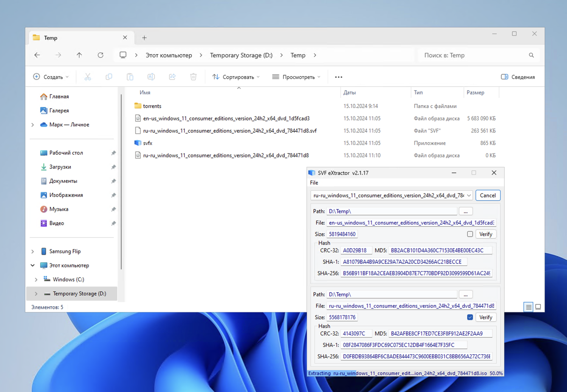
Task: Open the Просмотреть dropdown
Action: click(296, 77)
